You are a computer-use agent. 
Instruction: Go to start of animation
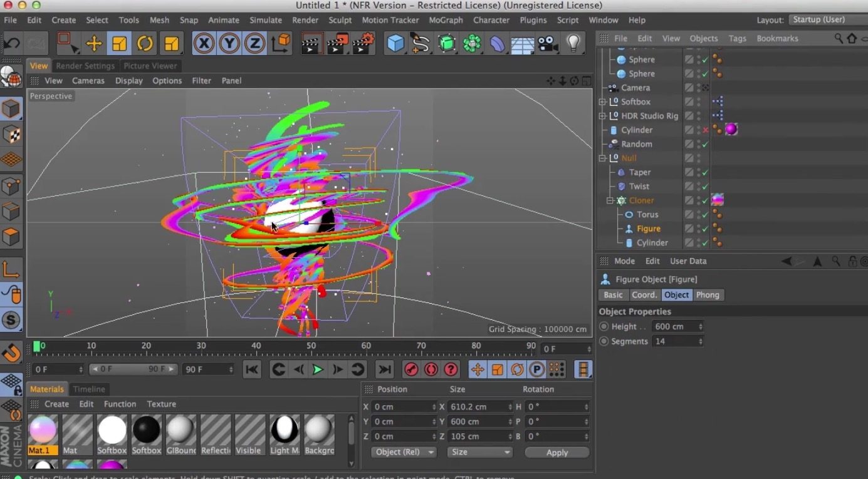[x=252, y=369]
